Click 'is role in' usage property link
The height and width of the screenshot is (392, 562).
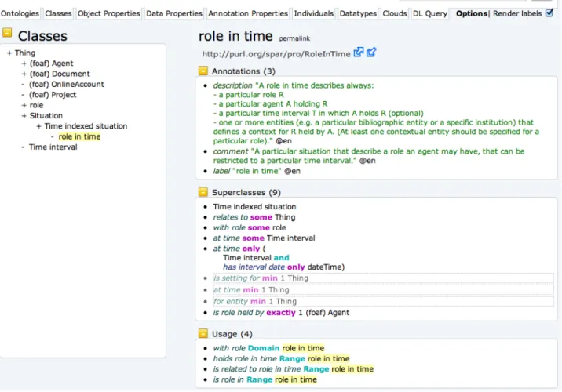[228, 379]
